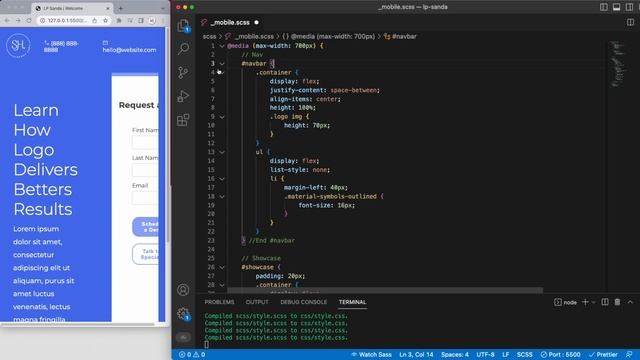
Task: Click the (888) 888-8888 phone number
Action: coord(61,47)
